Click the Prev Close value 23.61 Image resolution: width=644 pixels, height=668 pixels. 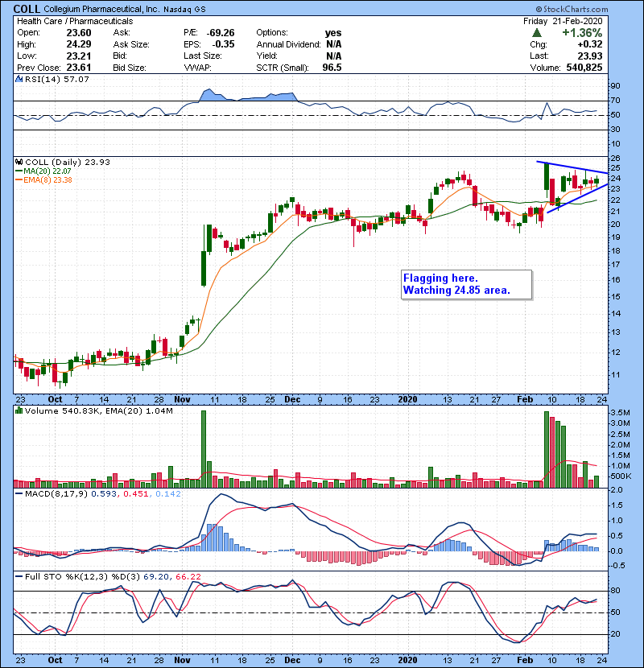(78, 68)
